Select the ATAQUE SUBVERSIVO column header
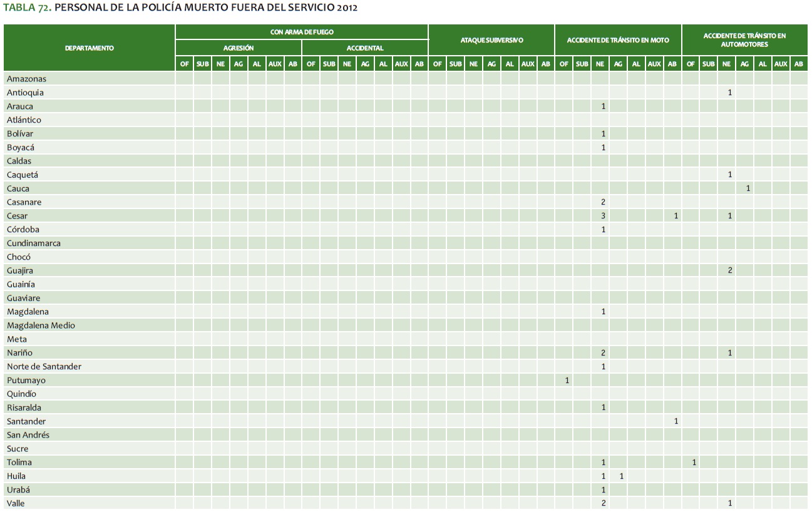Viewport: 812px width, 512px height. tap(491, 40)
